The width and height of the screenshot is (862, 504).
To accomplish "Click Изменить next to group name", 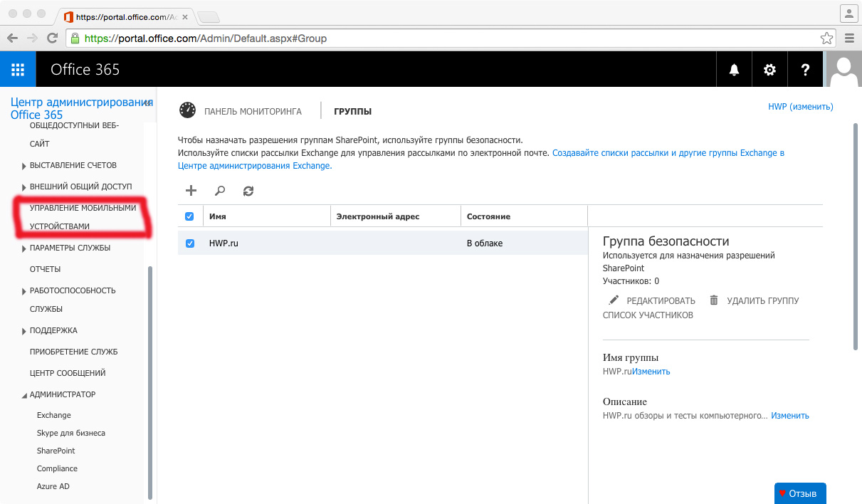I will 651,372.
